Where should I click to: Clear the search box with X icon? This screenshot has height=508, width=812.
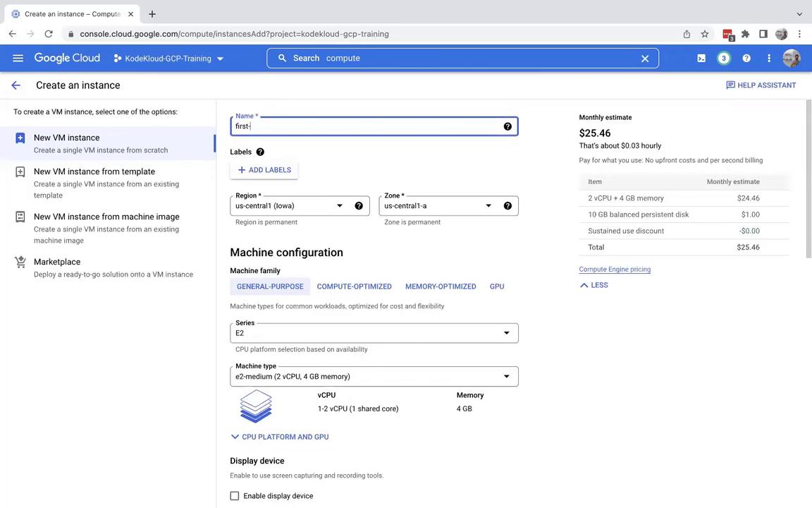coord(644,59)
